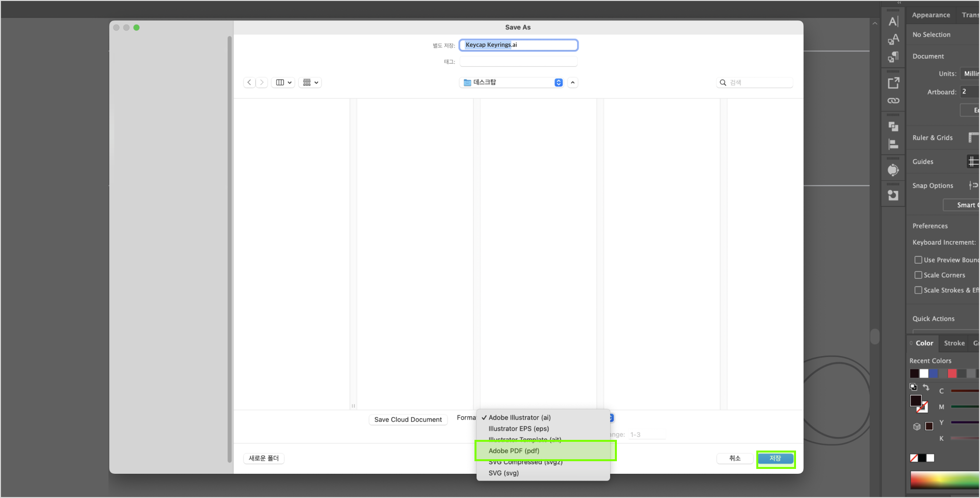Enable Use Preview Bounds checkbox
Screen dimensions: 980x498
coord(918,260)
